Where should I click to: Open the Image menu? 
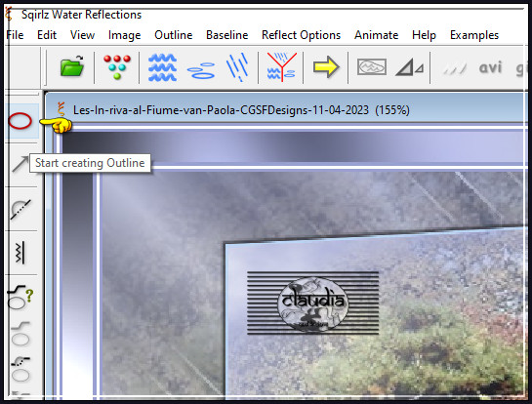pyautogui.click(x=124, y=35)
